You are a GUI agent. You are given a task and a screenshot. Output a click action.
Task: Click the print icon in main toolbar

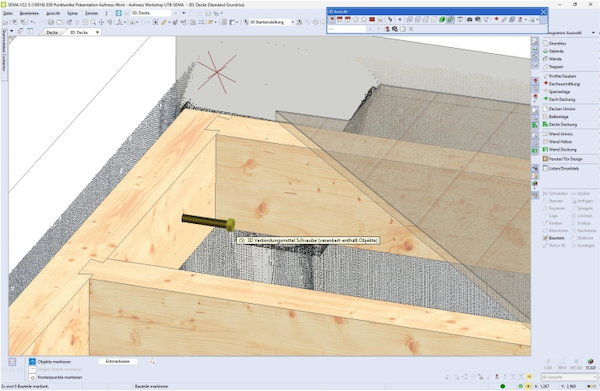tap(51, 22)
